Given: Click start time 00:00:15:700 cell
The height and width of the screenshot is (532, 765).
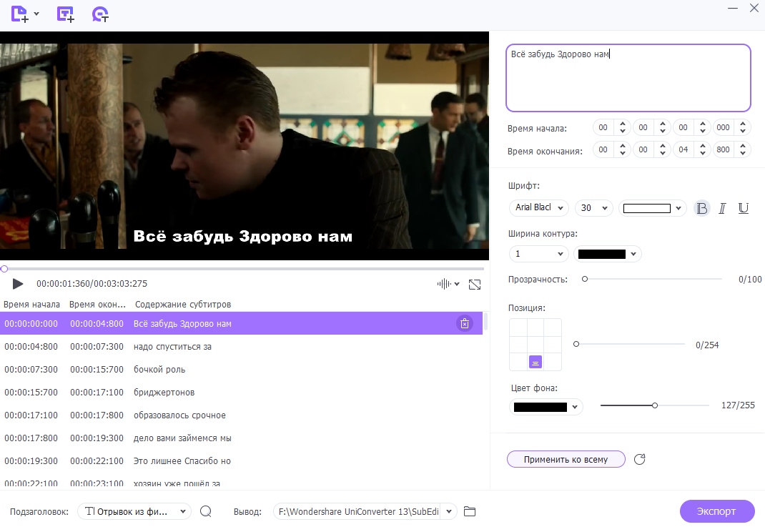Looking at the screenshot, I should point(31,393).
